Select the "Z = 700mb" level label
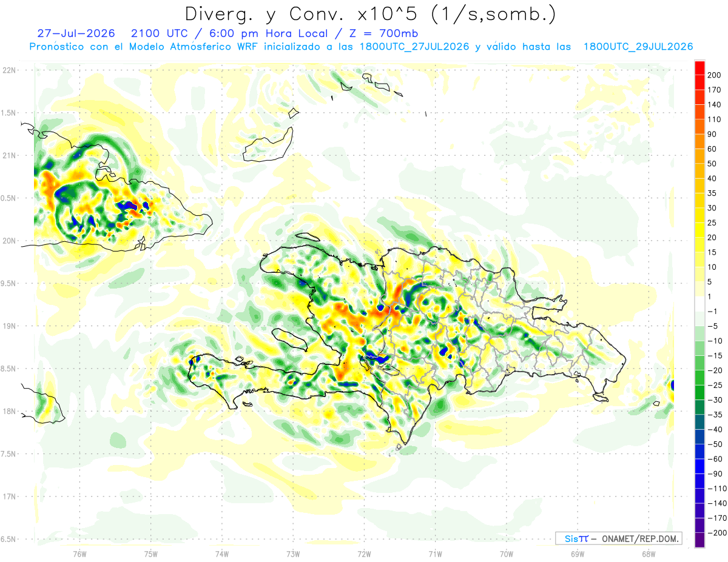This screenshot has height=562, width=728. pyautogui.click(x=383, y=33)
